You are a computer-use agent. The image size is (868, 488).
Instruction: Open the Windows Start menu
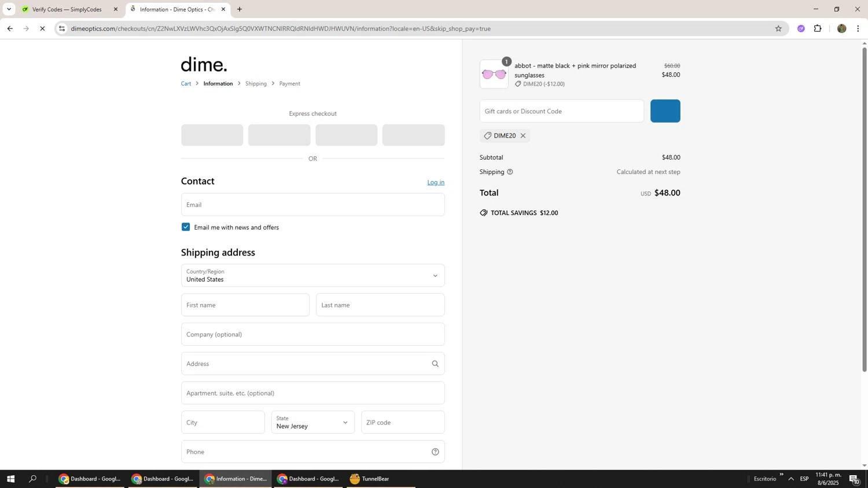(x=10, y=479)
